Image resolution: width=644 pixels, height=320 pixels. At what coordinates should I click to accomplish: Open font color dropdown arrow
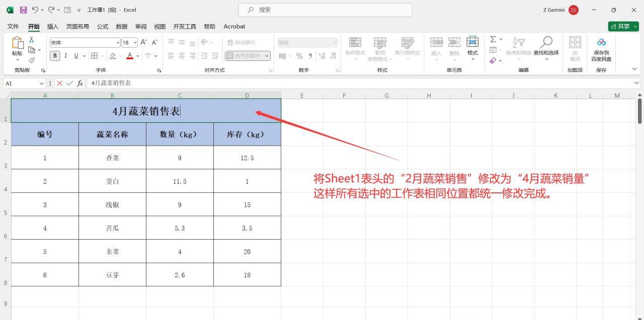pyautogui.click(x=137, y=56)
